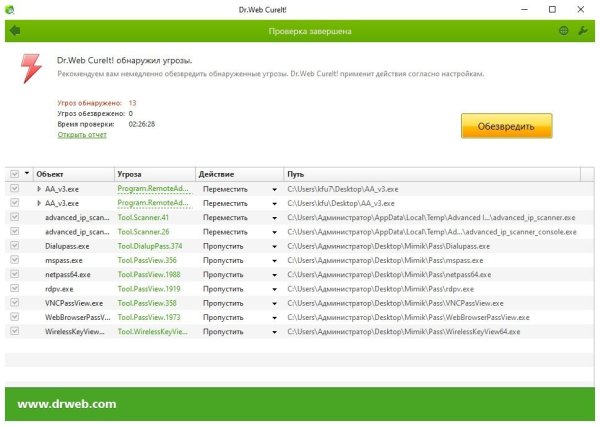Sort by the Действие column header
The image size is (600, 426).
240,174
